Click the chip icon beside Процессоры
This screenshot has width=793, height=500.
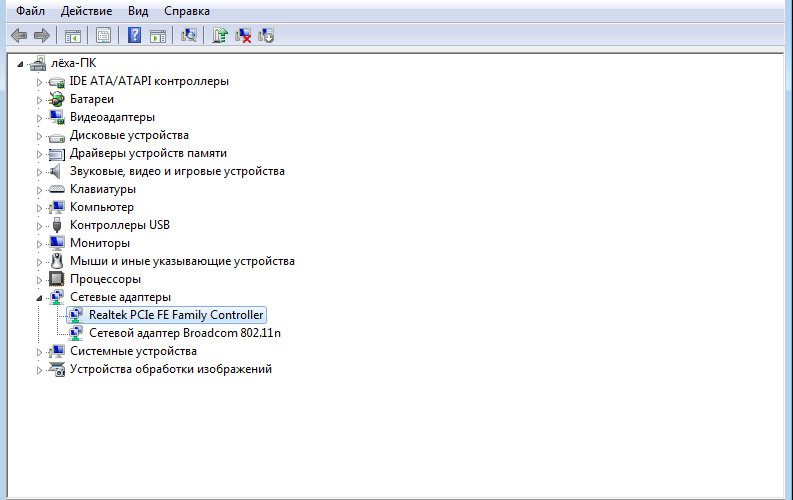[x=57, y=279]
